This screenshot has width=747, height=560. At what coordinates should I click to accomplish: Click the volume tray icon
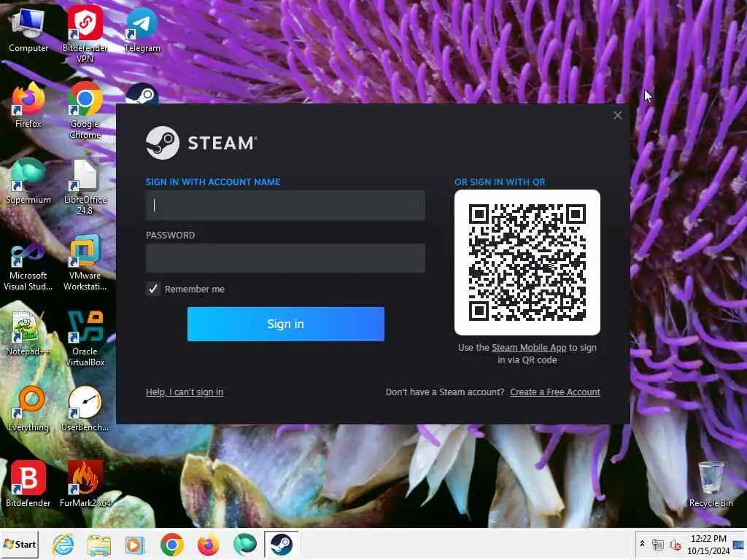675,545
